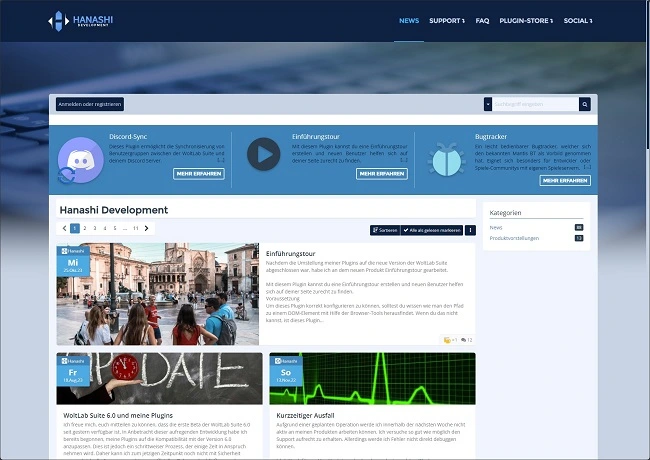Image resolution: width=650 pixels, height=460 pixels.
Task: Open the three-dot more options menu
Action: click(x=470, y=230)
